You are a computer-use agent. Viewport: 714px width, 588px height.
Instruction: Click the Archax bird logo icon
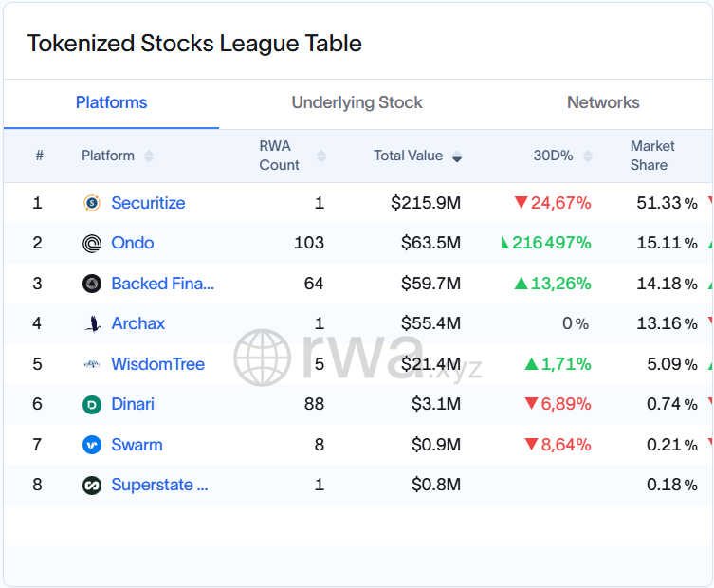(x=93, y=323)
